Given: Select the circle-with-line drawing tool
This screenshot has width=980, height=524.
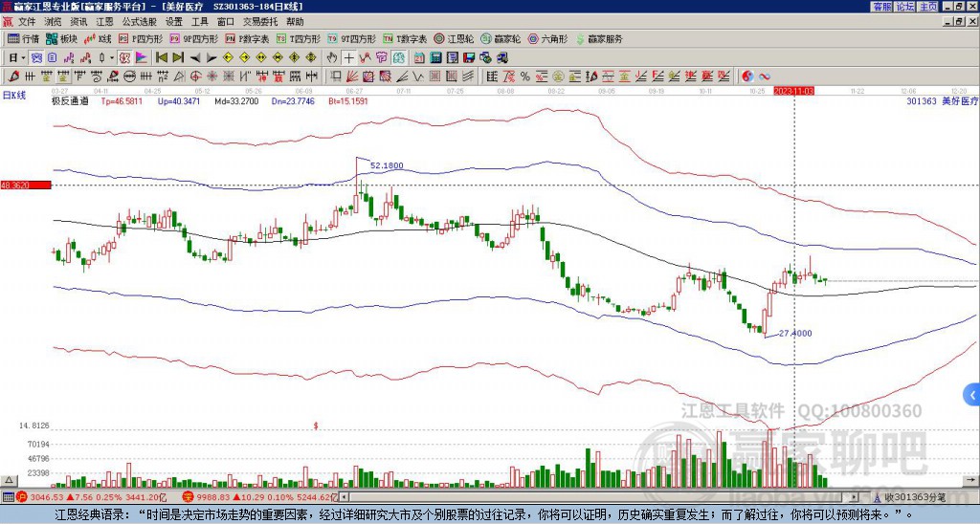Looking at the screenshot, I should (x=129, y=76).
